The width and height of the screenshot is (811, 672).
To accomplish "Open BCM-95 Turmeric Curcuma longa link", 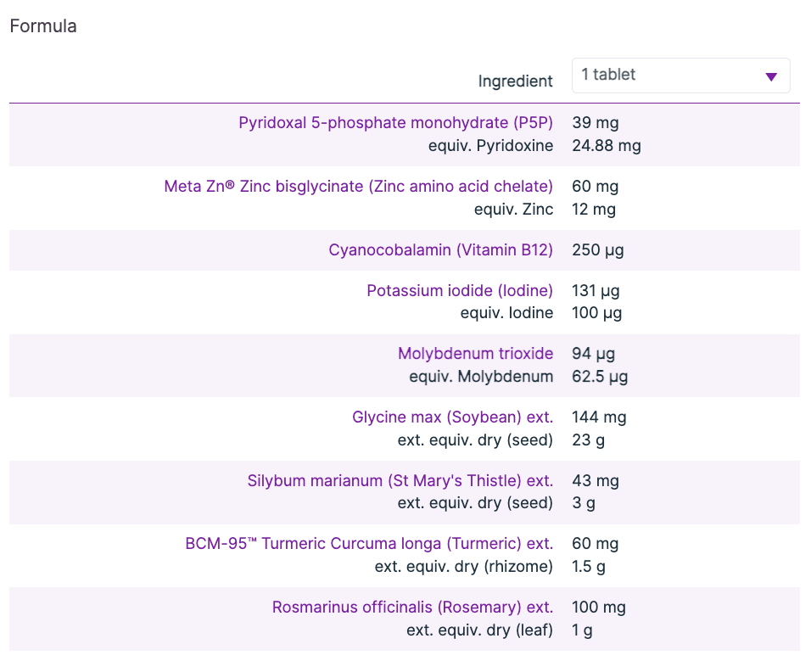I will tap(369, 544).
